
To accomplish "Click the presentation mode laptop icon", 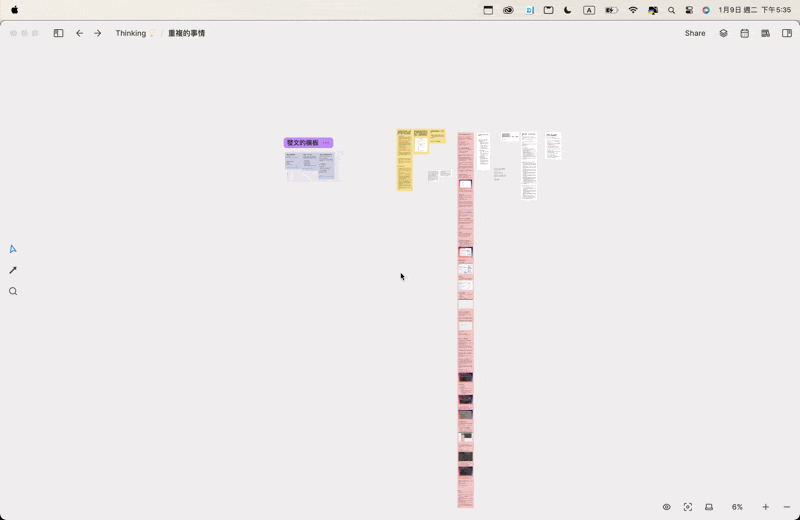I will click(x=709, y=507).
